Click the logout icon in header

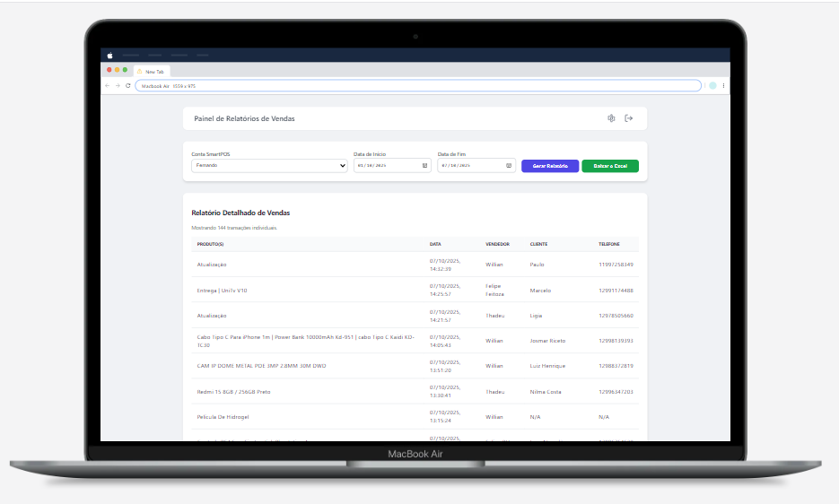tap(629, 118)
